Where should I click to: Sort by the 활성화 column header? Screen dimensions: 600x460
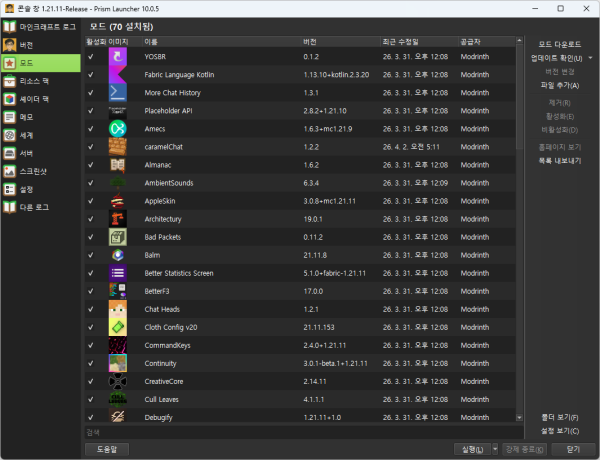96,42
